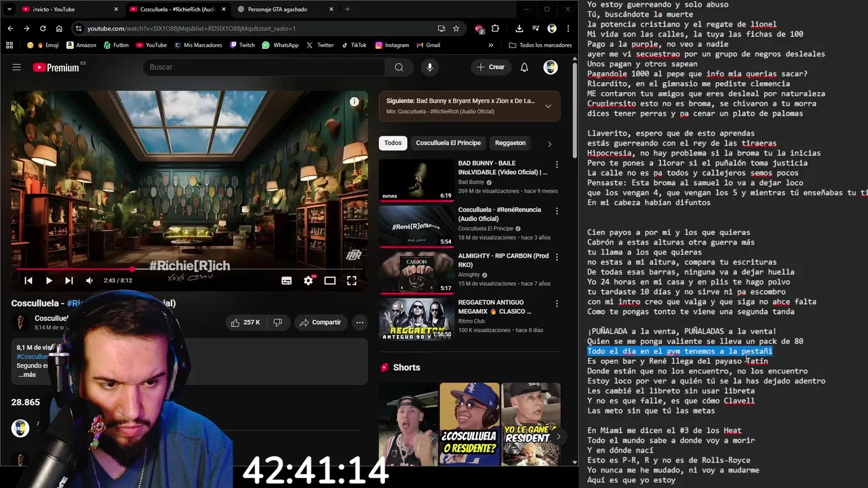Open the apps grid shortcut
The height and width of the screenshot is (488, 868).
click(9, 45)
